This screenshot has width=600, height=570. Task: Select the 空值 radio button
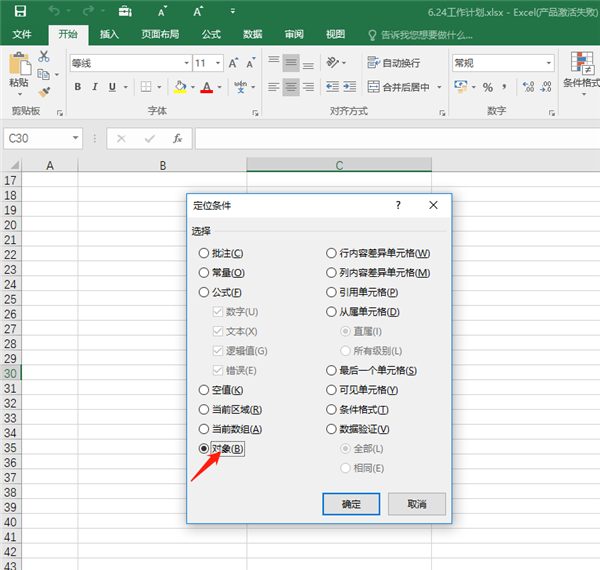[204, 390]
